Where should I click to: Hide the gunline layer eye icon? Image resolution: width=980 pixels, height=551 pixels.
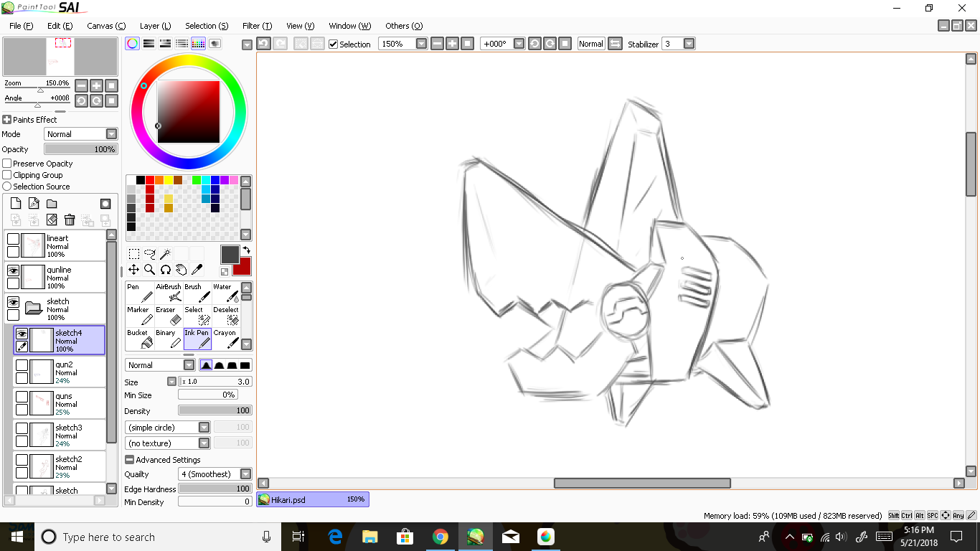[13, 270]
